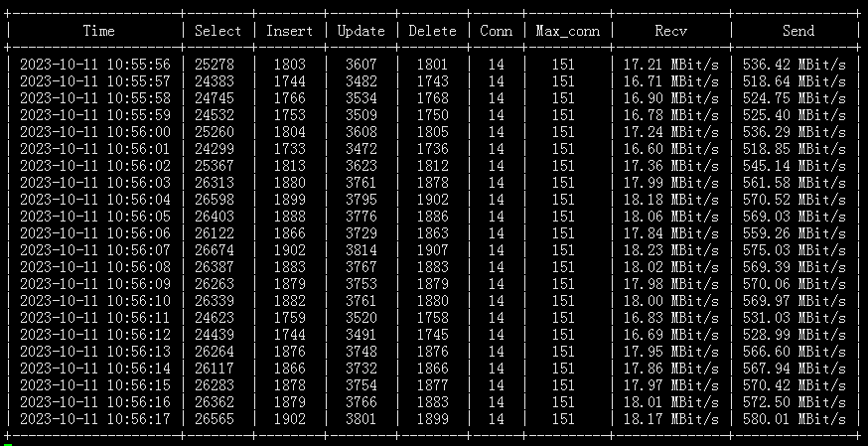
Task: Select timestamp 2023-10-11 10:56:02
Action: pos(95,166)
